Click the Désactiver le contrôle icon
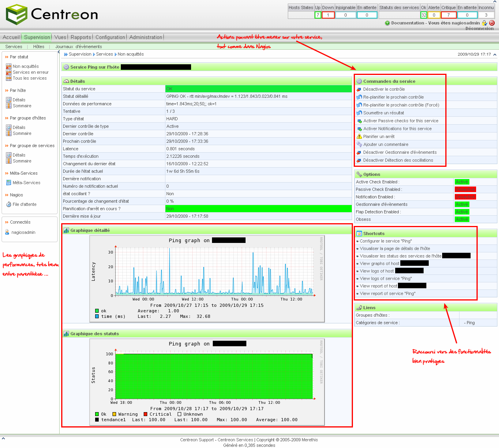 click(x=359, y=90)
